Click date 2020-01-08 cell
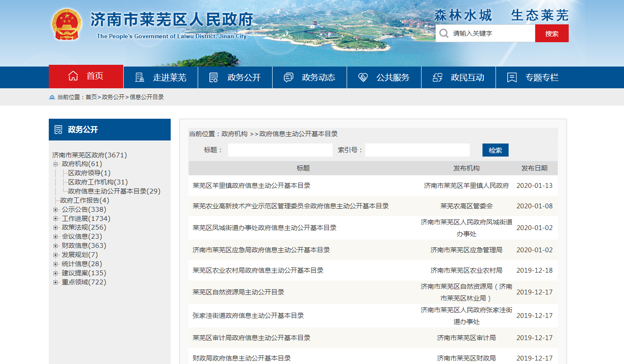This screenshot has width=624, height=364. 534,206
